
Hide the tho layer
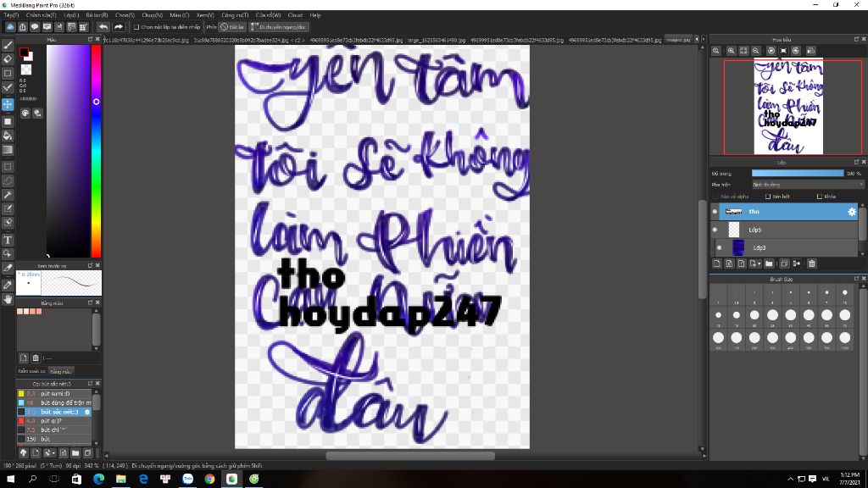(x=715, y=211)
